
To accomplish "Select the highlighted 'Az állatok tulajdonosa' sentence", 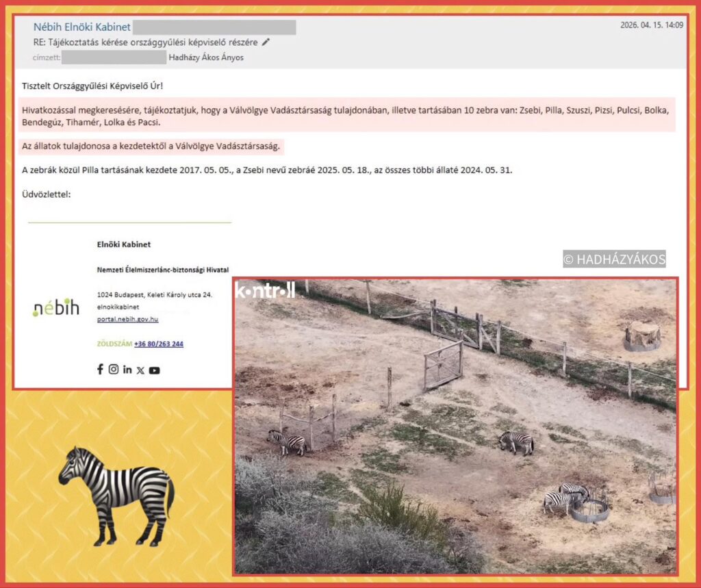I will coord(151,146).
